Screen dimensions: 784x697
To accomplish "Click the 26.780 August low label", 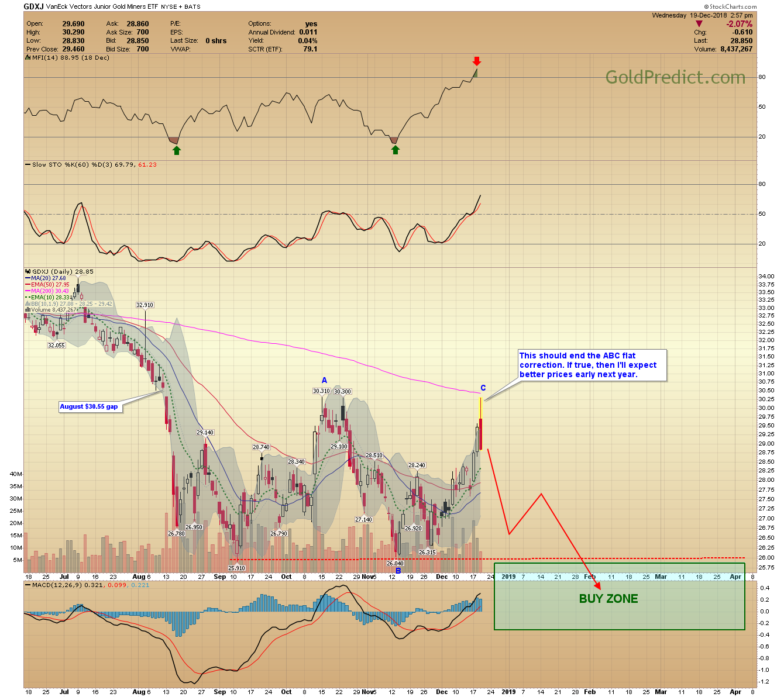I will click(x=176, y=534).
